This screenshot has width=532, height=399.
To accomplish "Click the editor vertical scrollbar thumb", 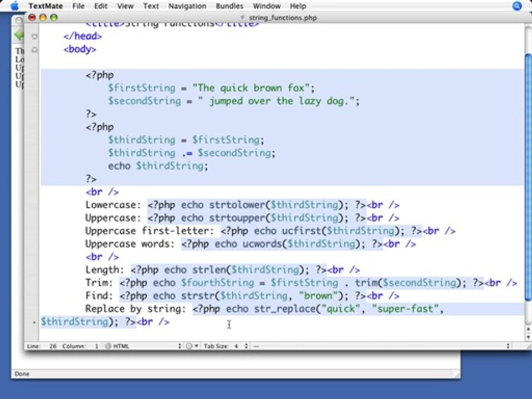I will click(x=528, y=176).
